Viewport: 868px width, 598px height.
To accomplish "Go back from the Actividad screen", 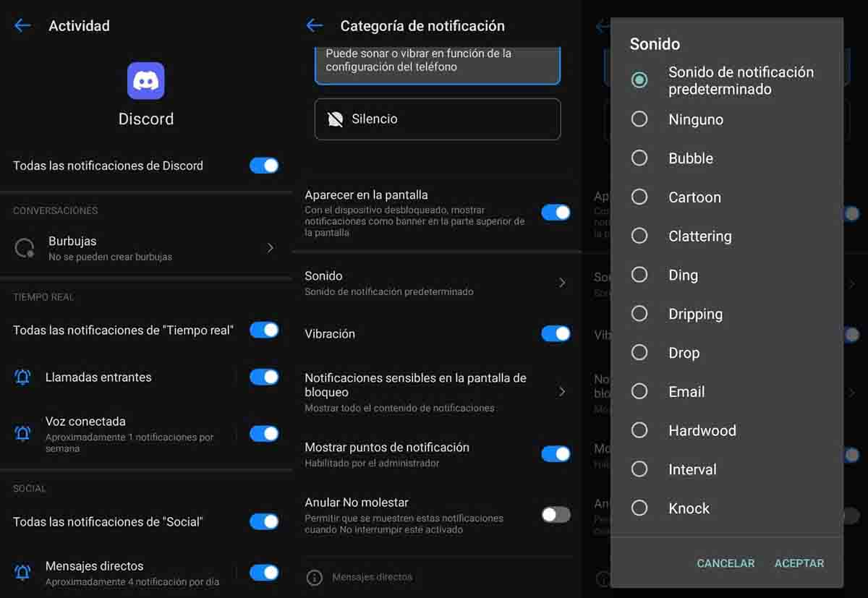I will pyautogui.click(x=22, y=26).
